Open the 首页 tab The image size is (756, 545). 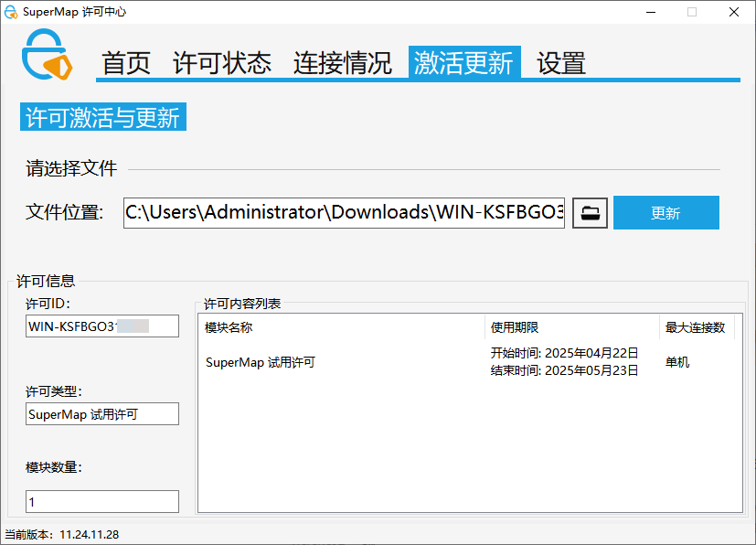tap(126, 63)
